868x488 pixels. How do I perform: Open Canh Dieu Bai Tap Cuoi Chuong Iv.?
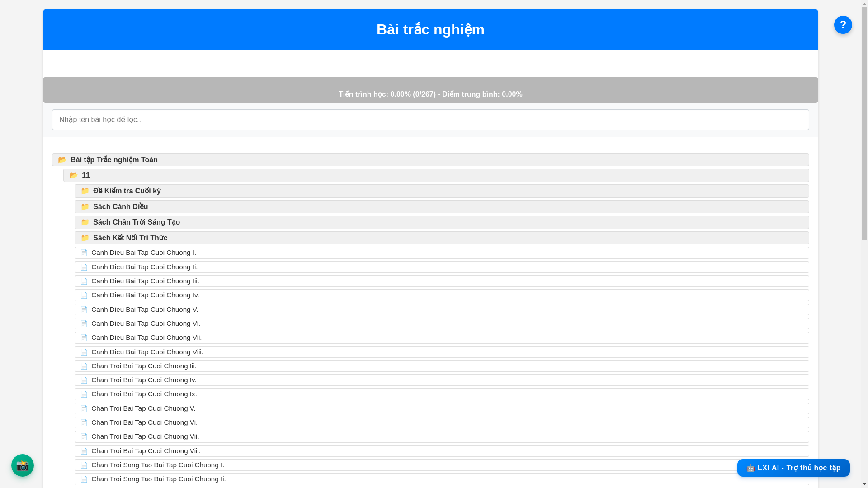click(442, 295)
